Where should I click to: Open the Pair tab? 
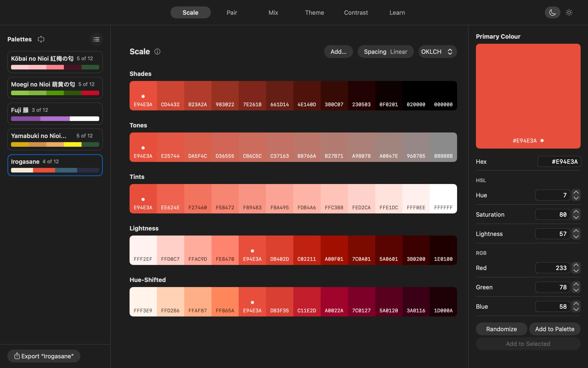(232, 12)
